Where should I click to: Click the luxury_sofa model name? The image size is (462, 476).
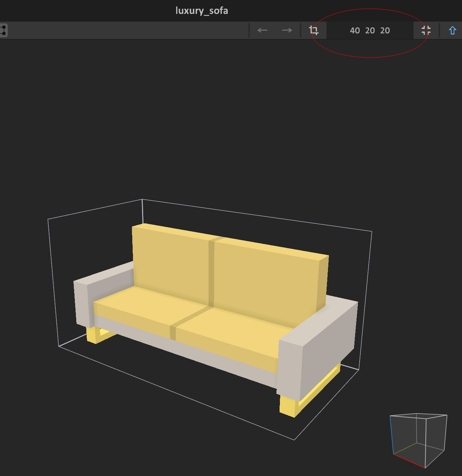pos(202,10)
